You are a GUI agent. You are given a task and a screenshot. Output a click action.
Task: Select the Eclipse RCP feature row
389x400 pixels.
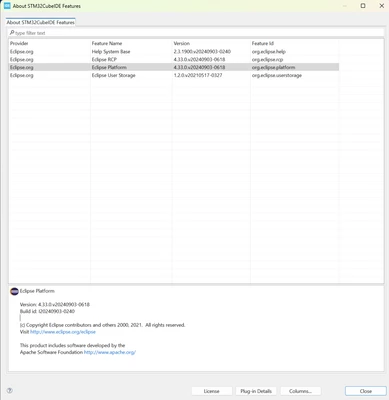[x=174, y=60]
